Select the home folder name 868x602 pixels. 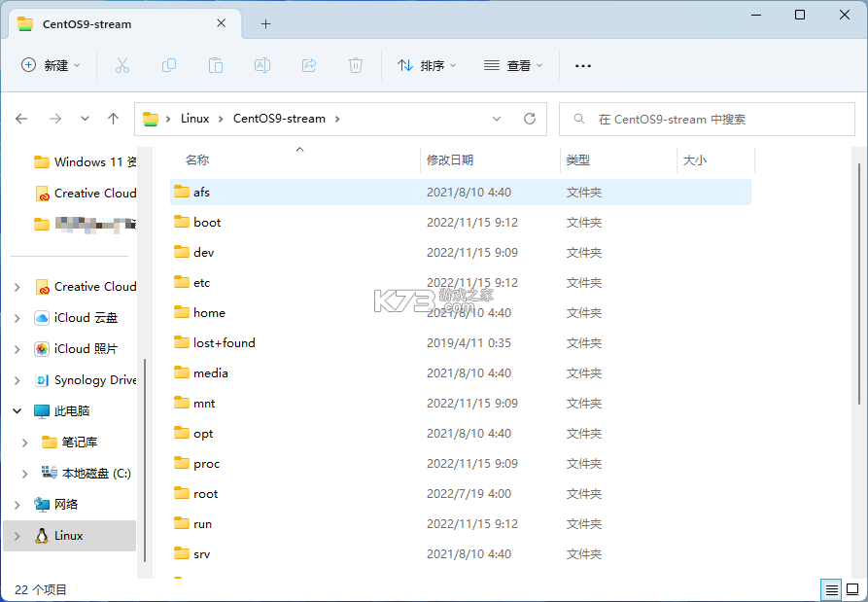(209, 313)
